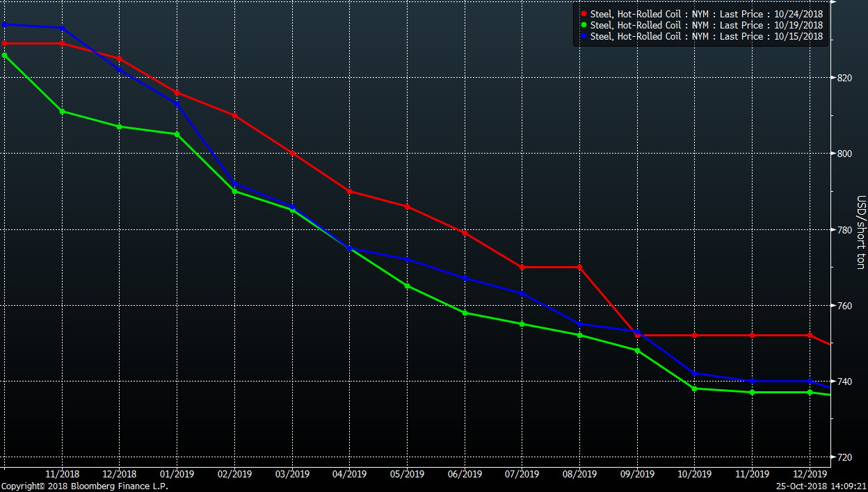Click the 25-Oct-2018 timestamp in the corner
This screenshot has height=492, width=868.
click(x=819, y=486)
